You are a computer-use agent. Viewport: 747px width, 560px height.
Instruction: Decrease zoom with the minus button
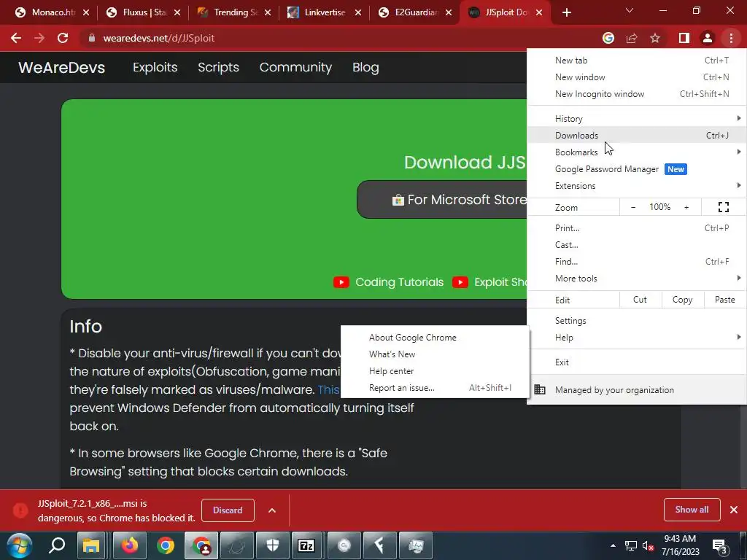(x=633, y=207)
